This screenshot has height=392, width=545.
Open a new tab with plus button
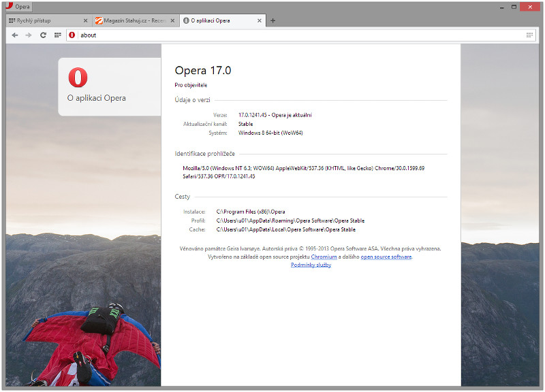coord(273,21)
